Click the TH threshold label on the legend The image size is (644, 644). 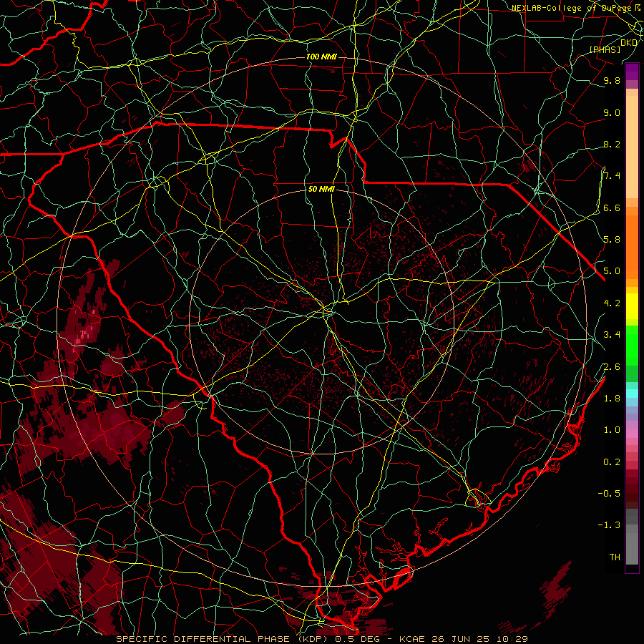615,557
